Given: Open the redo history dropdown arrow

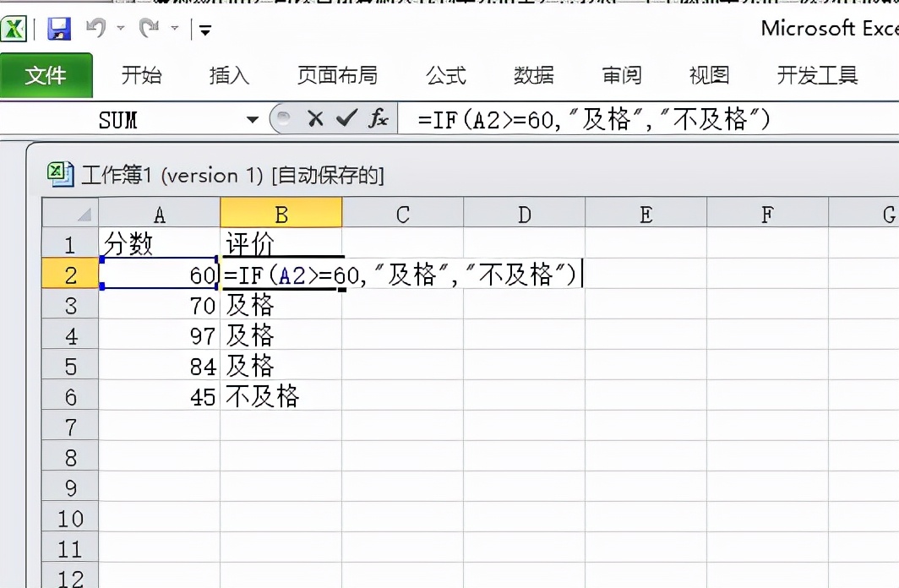Looking at the screenshot, I should point(175,28).
